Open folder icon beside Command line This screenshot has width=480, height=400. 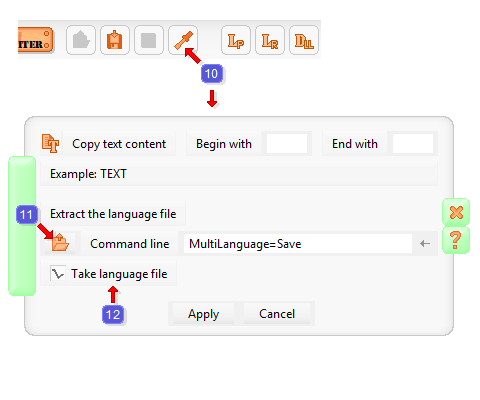coord(60,243)
